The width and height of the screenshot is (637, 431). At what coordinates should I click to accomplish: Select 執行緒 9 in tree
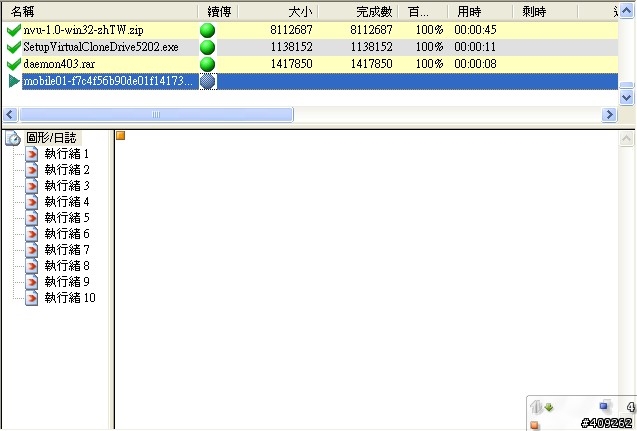[67, 282]
